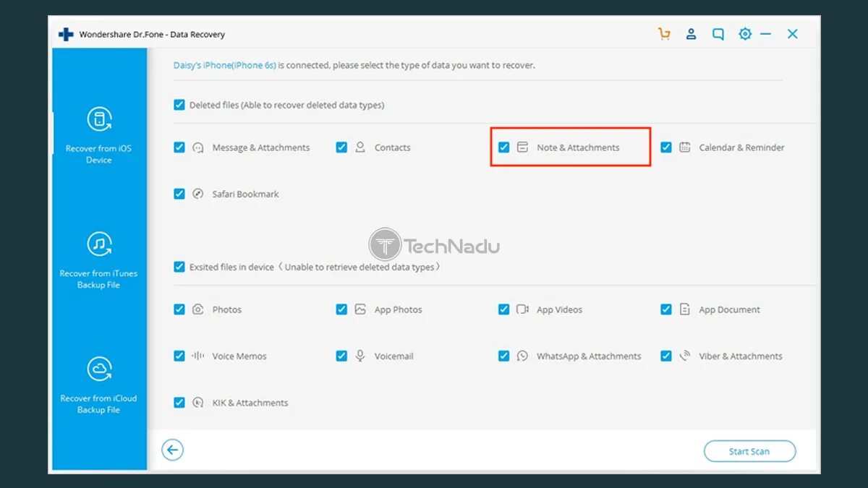Toggle the App Document checkbox
Screen dimensions: 868x488
click(x=665, y=309)
